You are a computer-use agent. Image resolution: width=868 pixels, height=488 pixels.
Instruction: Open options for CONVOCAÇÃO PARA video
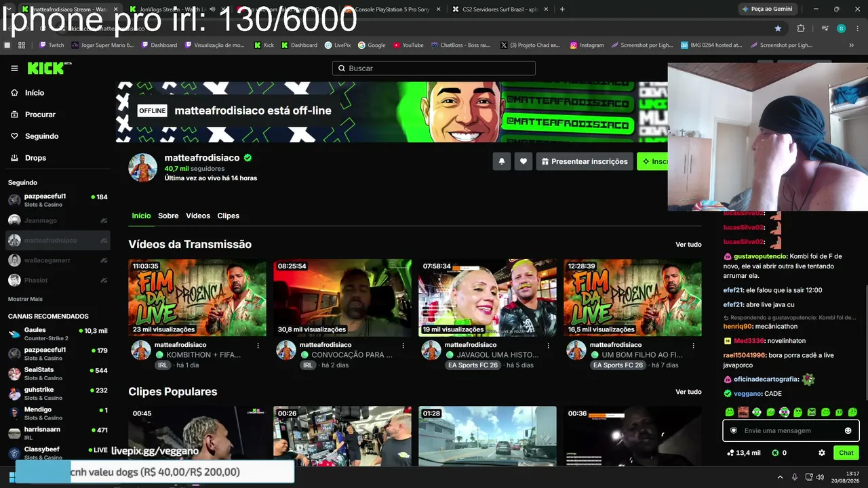click(x=403, y=346)
